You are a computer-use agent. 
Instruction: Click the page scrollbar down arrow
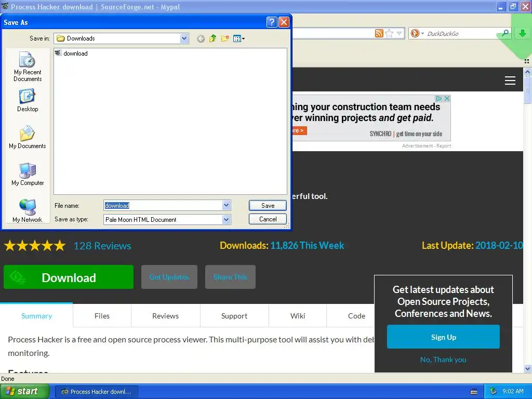(527, 368)
